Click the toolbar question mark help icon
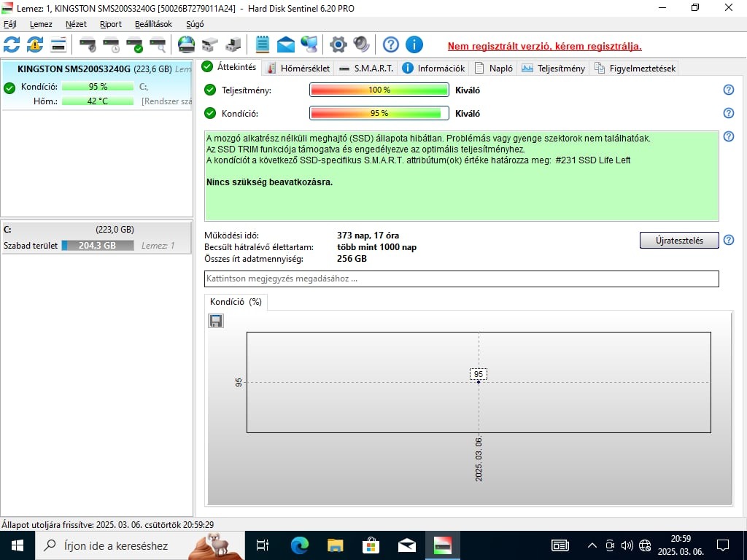Viewport: 747px width, 560px height. point(391,44)
